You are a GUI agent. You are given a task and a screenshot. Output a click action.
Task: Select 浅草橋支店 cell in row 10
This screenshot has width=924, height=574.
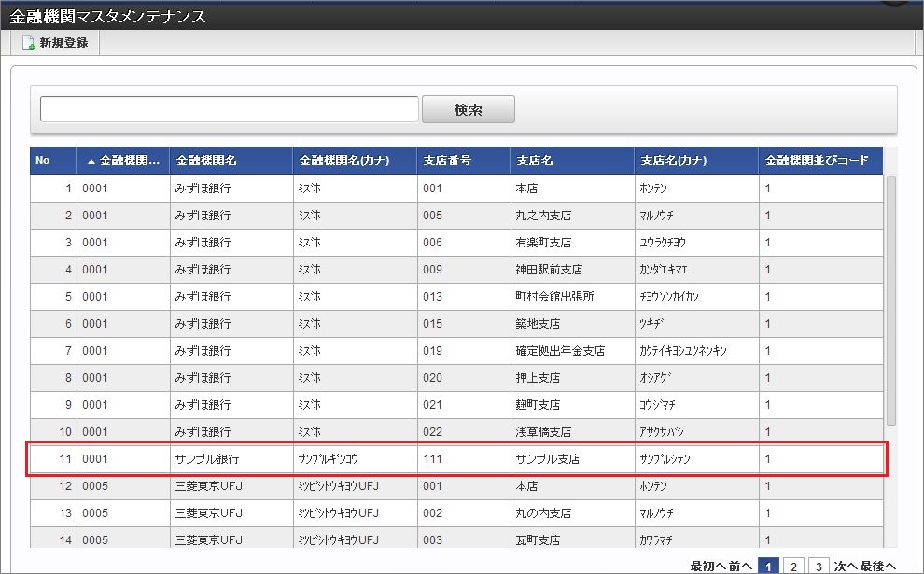tap(572, 432)
